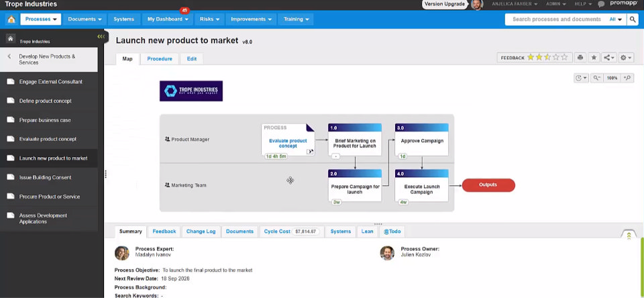Click the red Outputs button

click(x=488, y=185)
